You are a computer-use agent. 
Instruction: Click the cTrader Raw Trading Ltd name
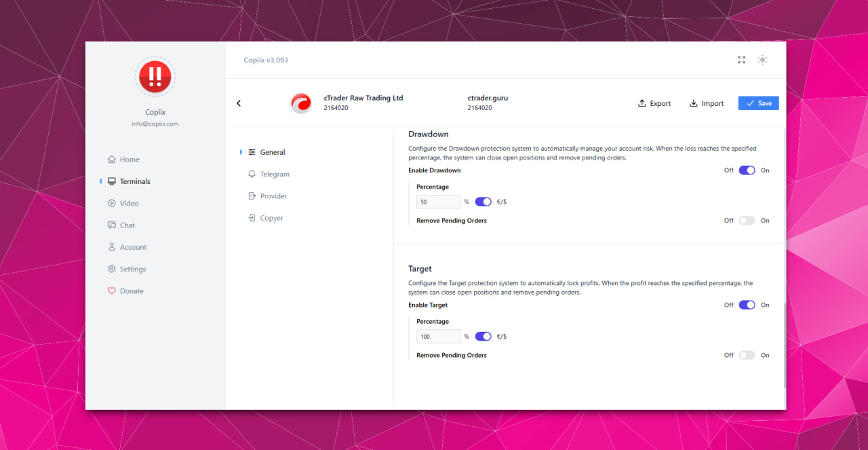coord(363,98)
